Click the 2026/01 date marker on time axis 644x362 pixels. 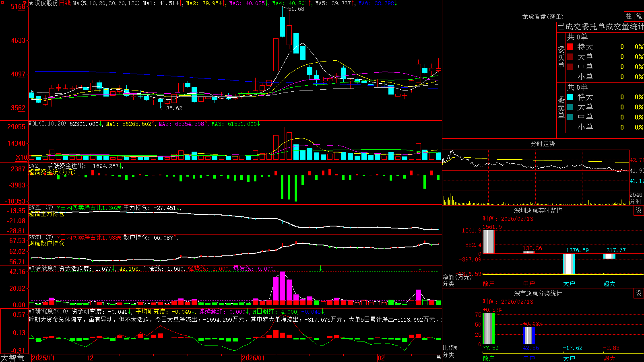point(254,358)
